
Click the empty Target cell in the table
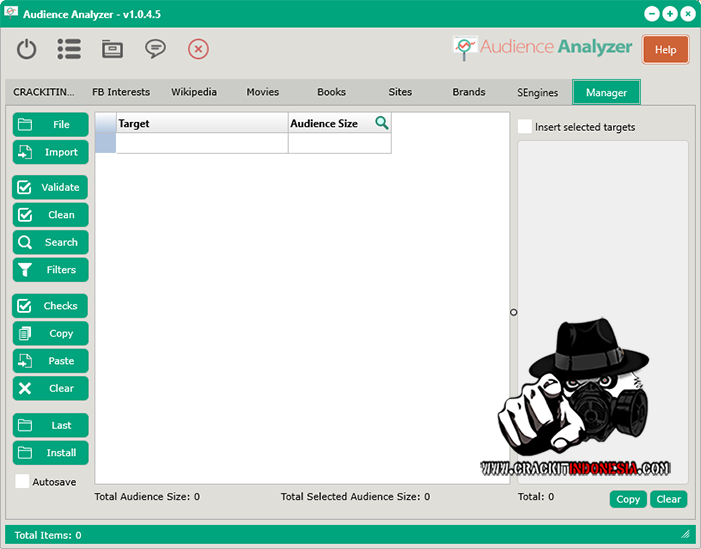202,143
